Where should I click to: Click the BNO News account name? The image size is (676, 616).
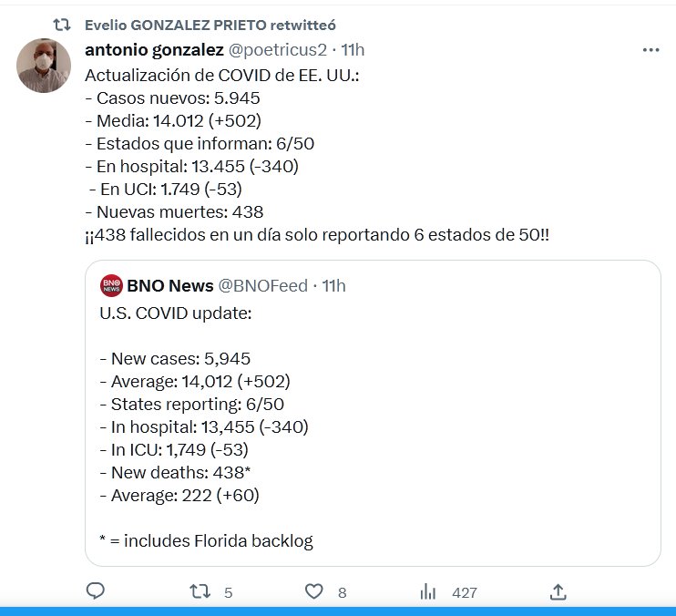coord(170,286)
